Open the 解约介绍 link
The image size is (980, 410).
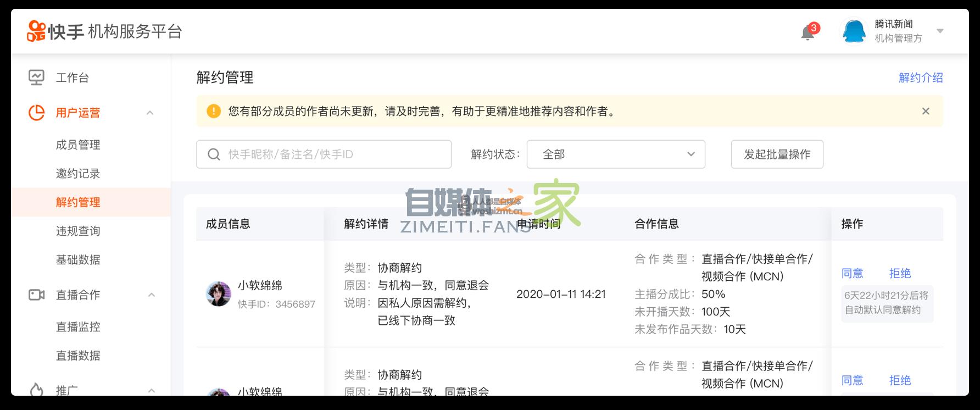(920, 78)
